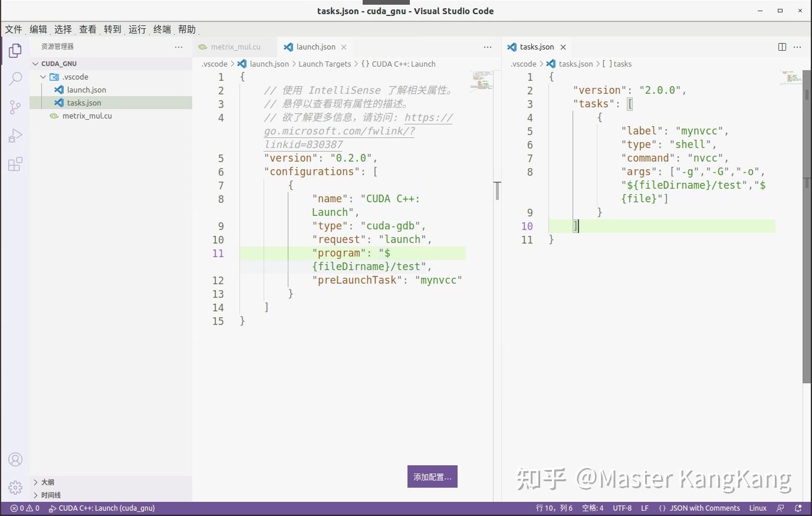Open the 文件 menu
This screenshot has height=516, width=812.
[x=14, y=29]
